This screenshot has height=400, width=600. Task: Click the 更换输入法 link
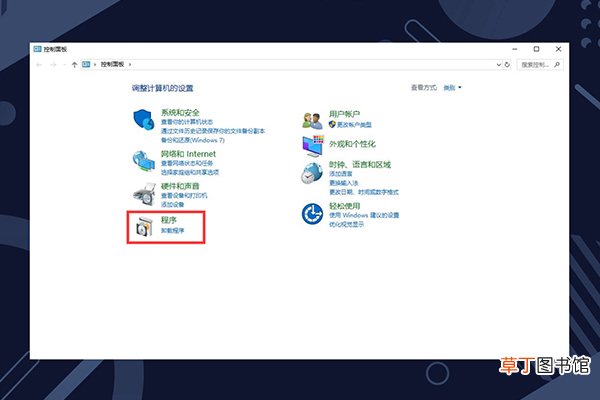(344, 183)
